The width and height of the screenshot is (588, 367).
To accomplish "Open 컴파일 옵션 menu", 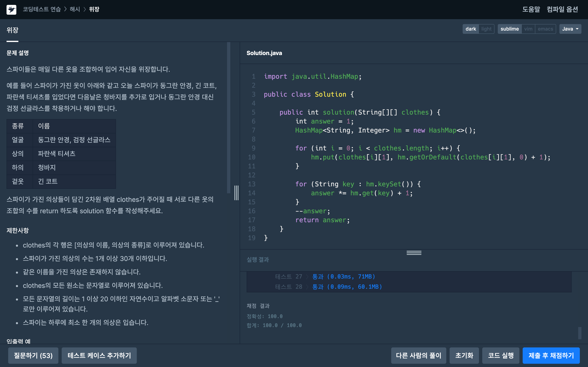I will tap(562, 9).
